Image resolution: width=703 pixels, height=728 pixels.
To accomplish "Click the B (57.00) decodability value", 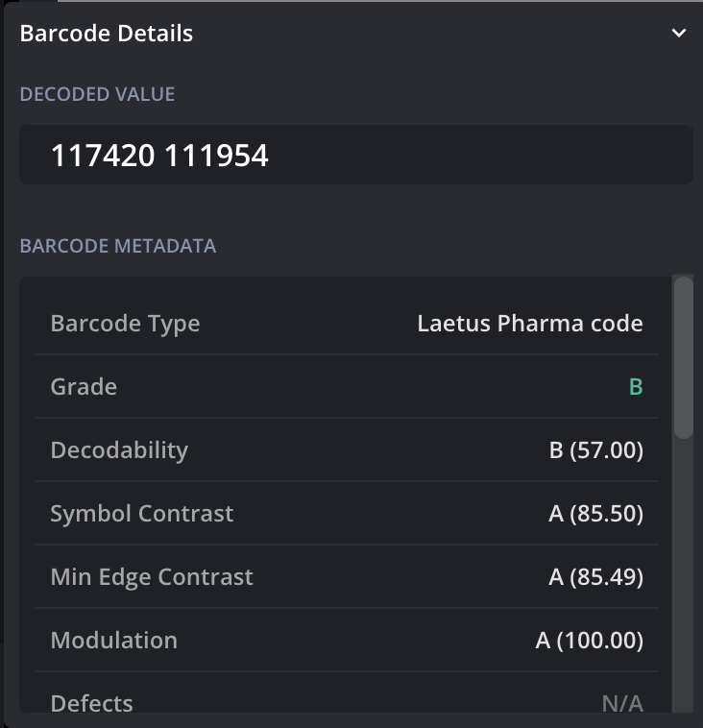I will point(595,449).
